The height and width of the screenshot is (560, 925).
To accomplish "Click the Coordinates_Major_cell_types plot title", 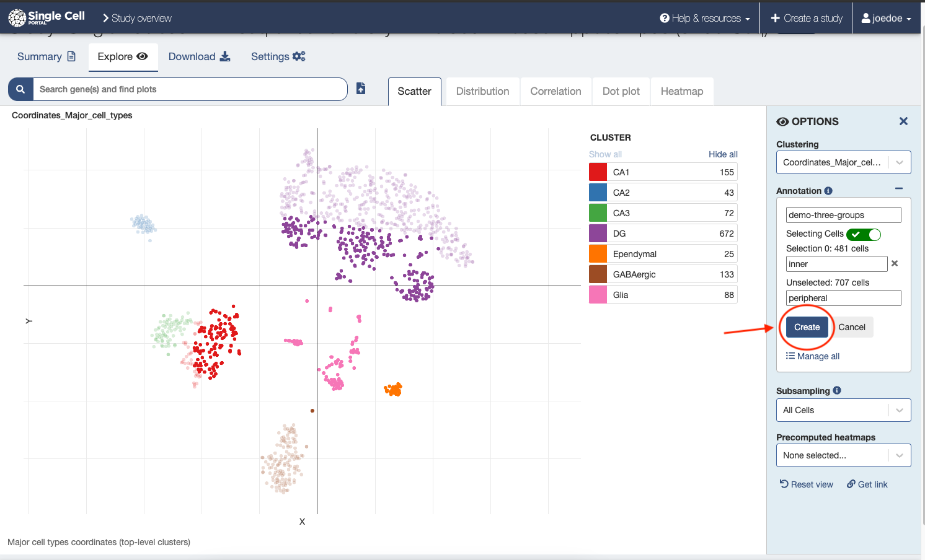I will [72, 115].
